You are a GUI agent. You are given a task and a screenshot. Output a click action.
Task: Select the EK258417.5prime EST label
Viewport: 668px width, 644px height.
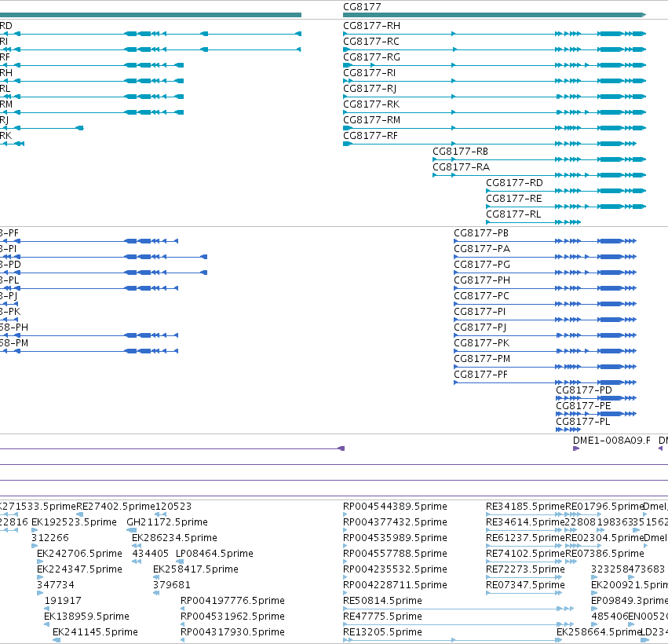pos(195,569)
